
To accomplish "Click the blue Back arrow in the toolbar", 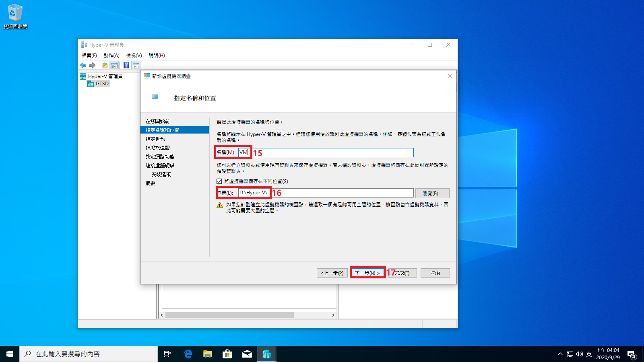I will (x=83, y=65).
